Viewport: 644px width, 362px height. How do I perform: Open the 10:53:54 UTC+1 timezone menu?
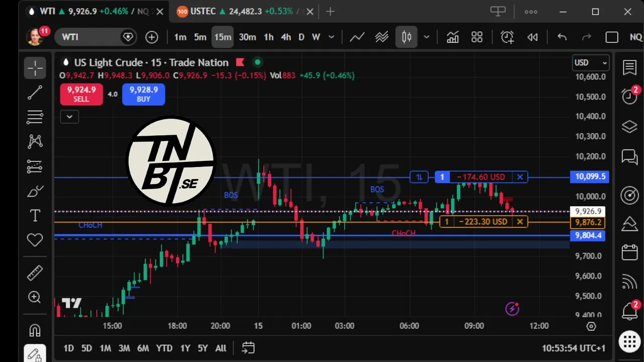click(x=574, y=348)
